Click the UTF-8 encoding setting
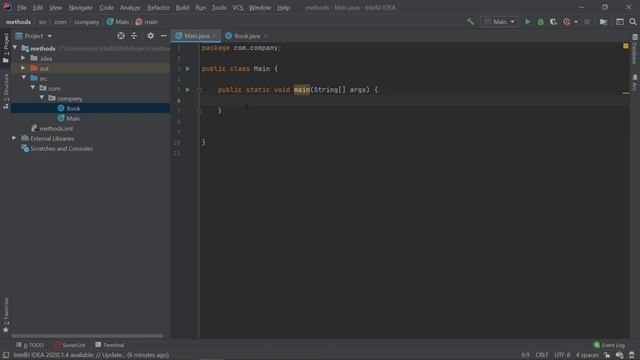The height and width of the screenshot is (360, 640). [562, 355]
